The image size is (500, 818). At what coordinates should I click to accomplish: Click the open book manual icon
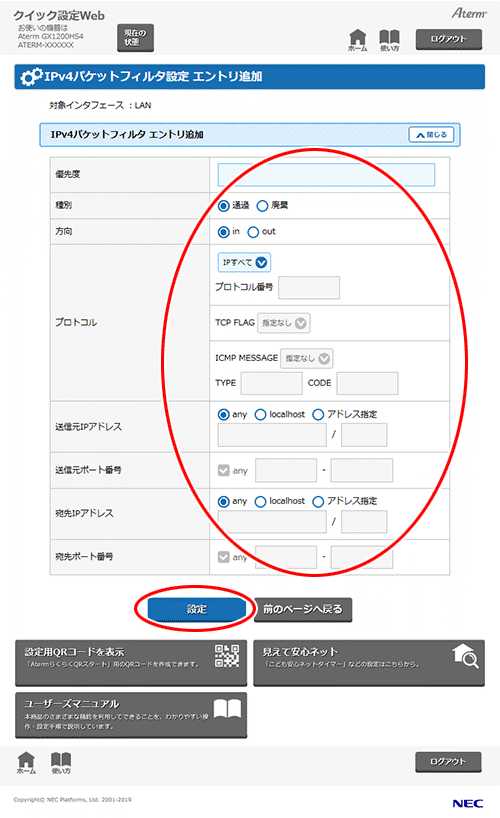[227, 708]
